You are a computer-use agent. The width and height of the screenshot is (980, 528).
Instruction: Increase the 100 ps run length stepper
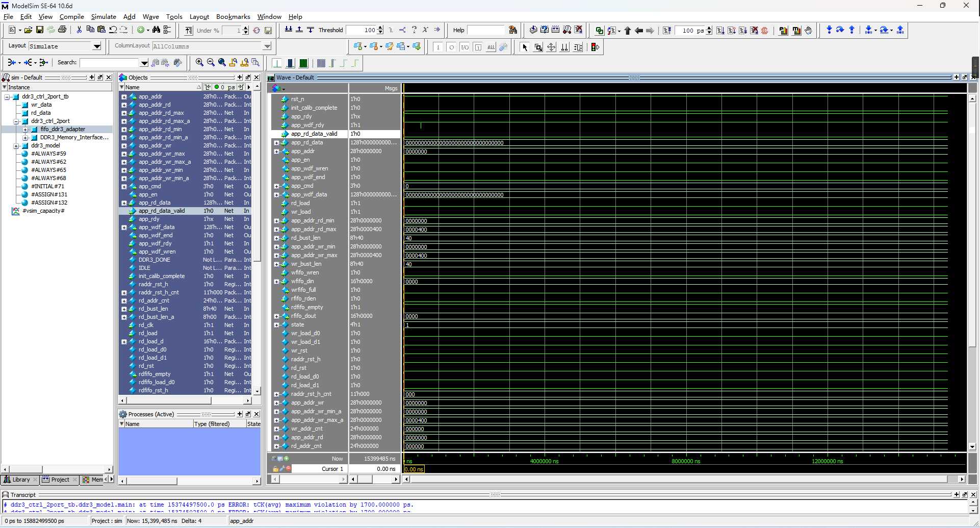click(709, 29)
